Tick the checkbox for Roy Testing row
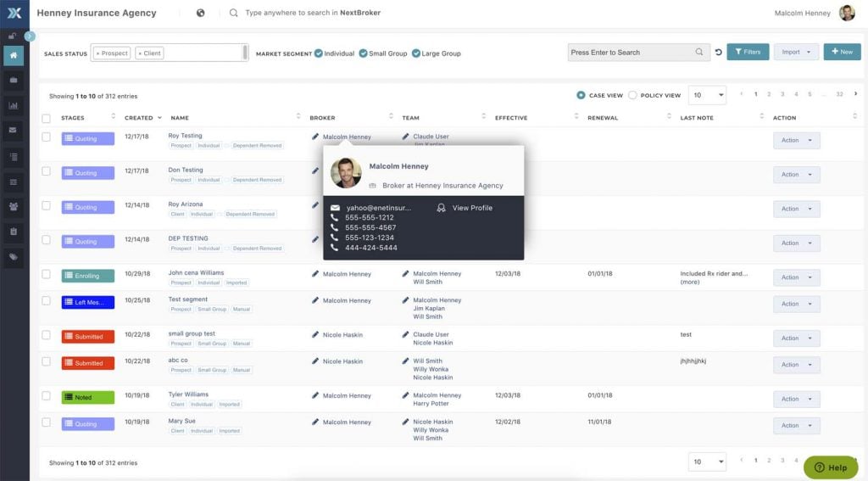Image resolution: width=868 pixels, height=481 pixels. point(47,137)
